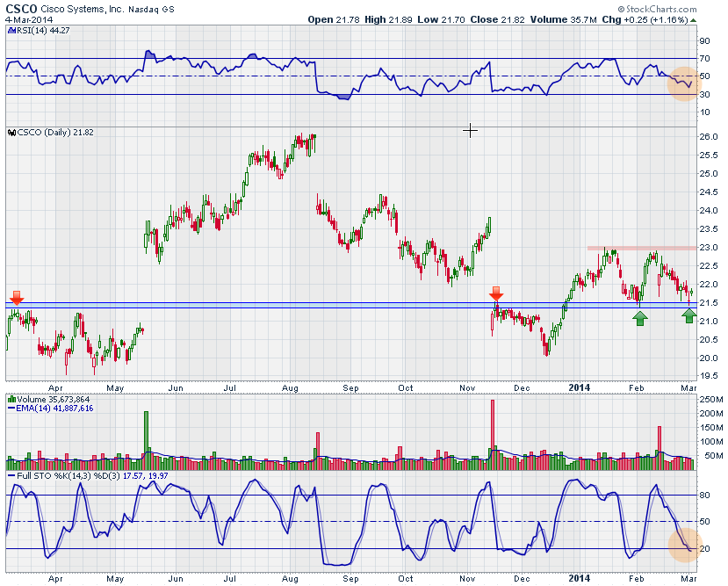This screenshot has height=586, width=728.
Task: Click the 'Open 21.78' value
Action: click(x=334, y=19)
